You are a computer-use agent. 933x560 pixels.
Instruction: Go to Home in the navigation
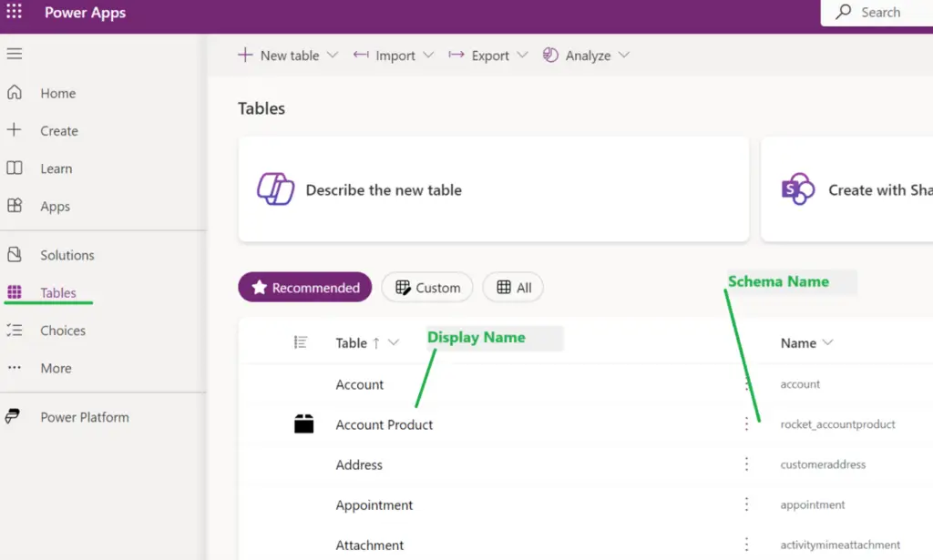(x=57, y=93)
